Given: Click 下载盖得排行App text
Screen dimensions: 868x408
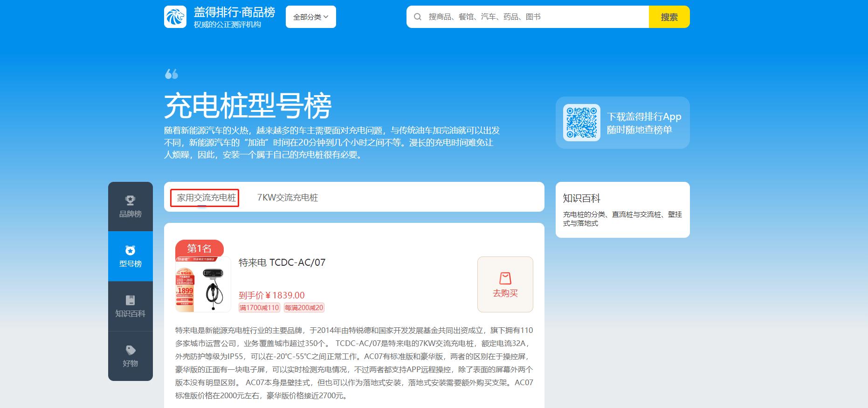Looking at the screenshot, I should (x=644, y=117).
